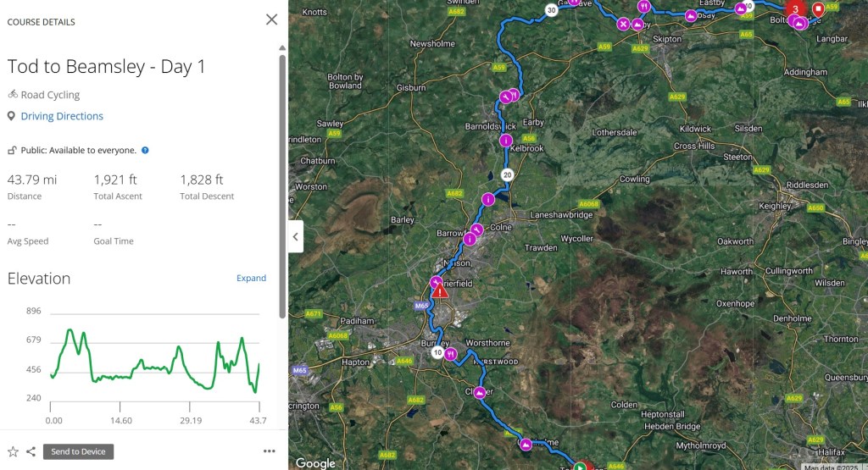Close the Course Details panel
The width and height of the screenshot is (868, 470).
click(x=271, y=19)
